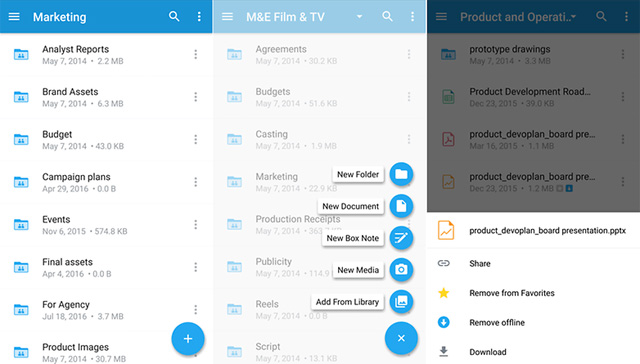Tap product_devoplan_board presentation.pptx file header
640x364 pixels.
click(533, 231)
